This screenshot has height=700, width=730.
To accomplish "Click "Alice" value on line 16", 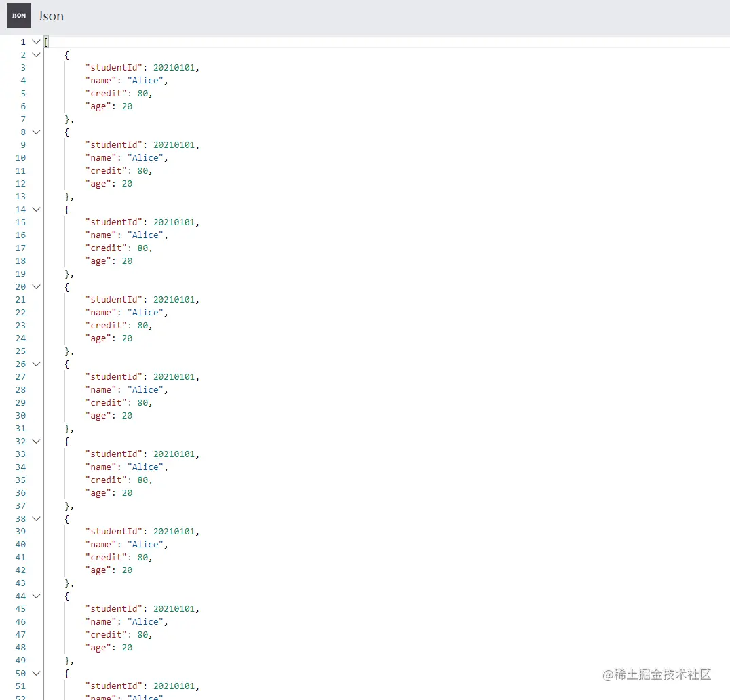I will pos(145,235).
